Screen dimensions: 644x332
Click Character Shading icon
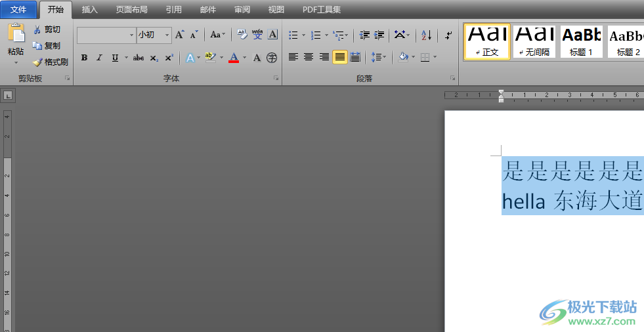[257, 58]
